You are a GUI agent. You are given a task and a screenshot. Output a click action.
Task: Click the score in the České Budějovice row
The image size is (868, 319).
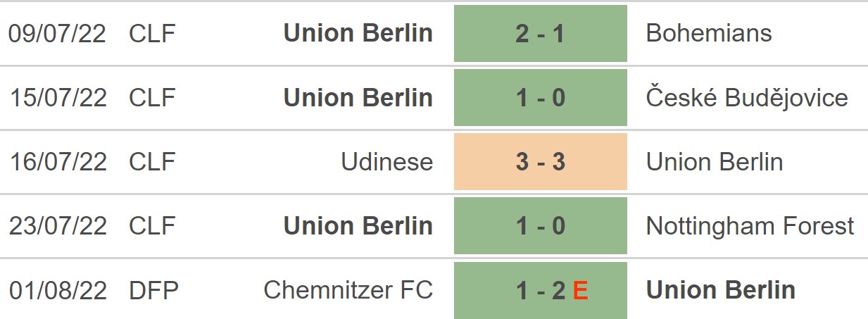tap(540, 98)
